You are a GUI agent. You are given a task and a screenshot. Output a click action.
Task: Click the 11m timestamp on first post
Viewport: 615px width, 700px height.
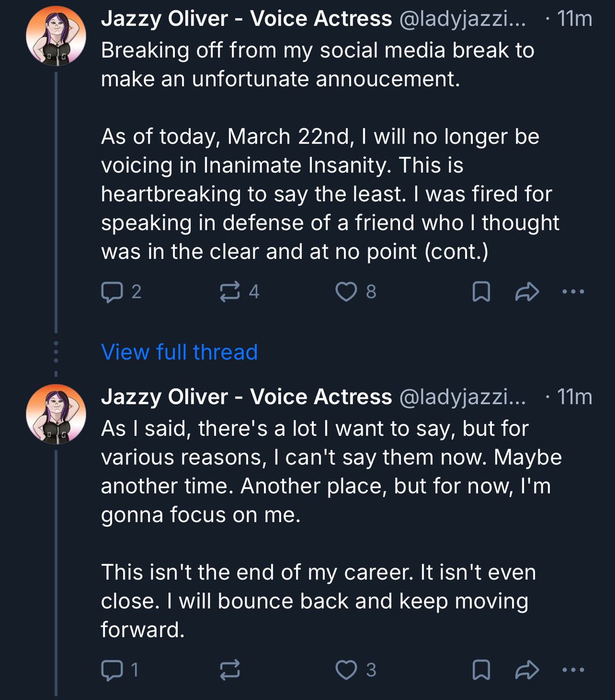(574, 19)
